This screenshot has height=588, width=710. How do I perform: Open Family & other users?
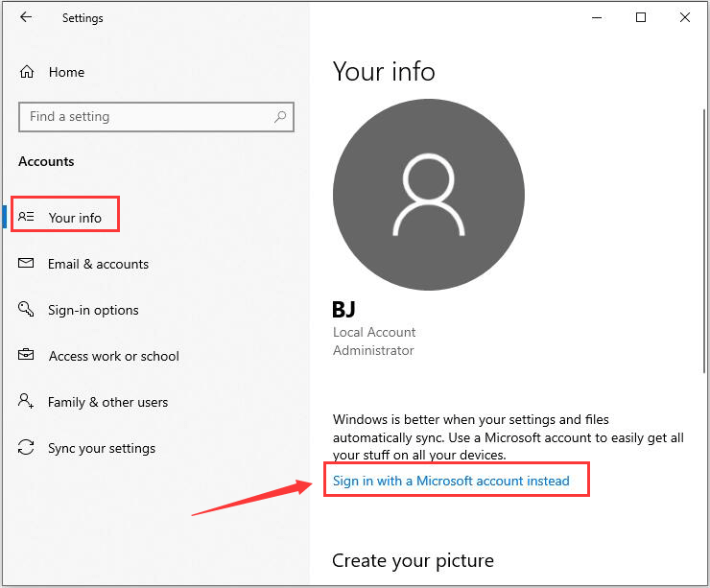point(107,402)
